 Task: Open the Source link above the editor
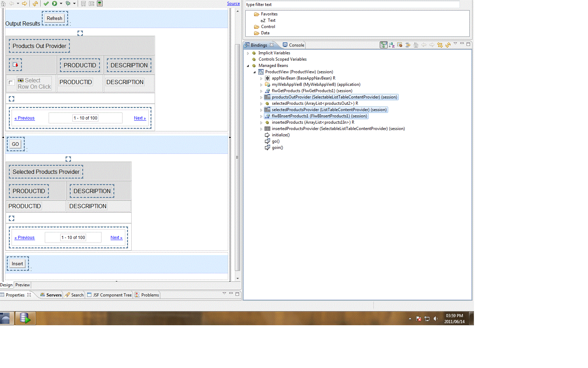coord(233,4)
